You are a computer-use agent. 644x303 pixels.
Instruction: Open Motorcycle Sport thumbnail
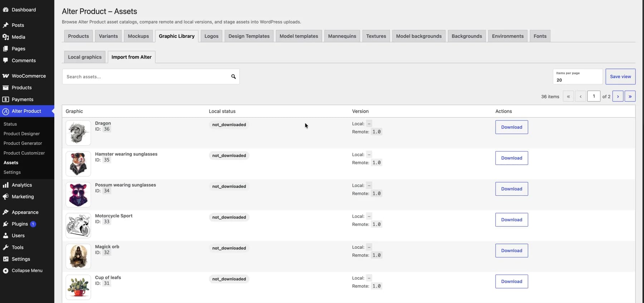coord(78,225)
